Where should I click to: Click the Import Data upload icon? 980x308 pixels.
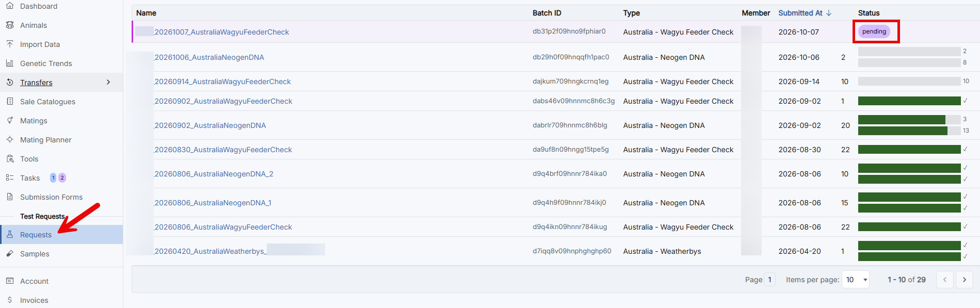point(10,44)
